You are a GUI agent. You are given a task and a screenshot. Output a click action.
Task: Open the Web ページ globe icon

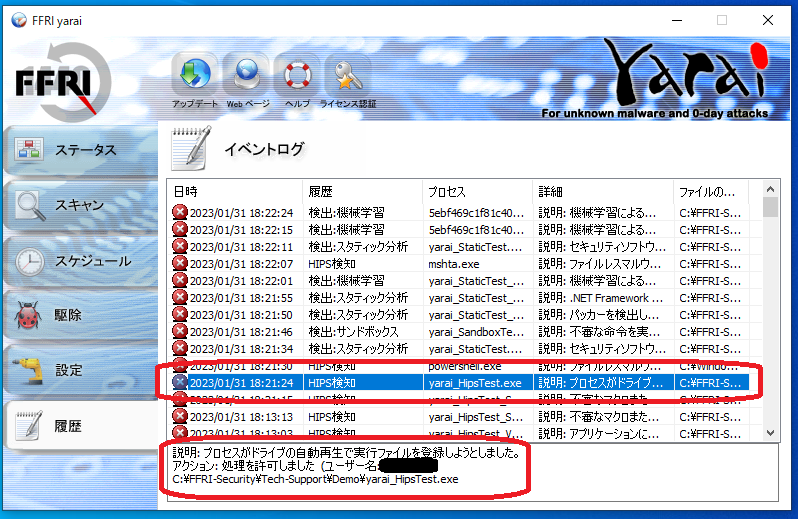(x=247, y=74)
